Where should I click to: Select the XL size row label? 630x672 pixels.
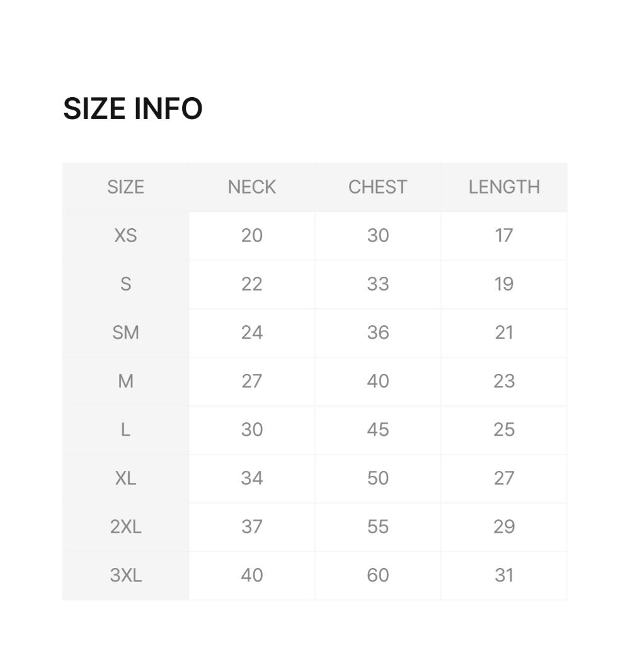click(x=125, y=478)
